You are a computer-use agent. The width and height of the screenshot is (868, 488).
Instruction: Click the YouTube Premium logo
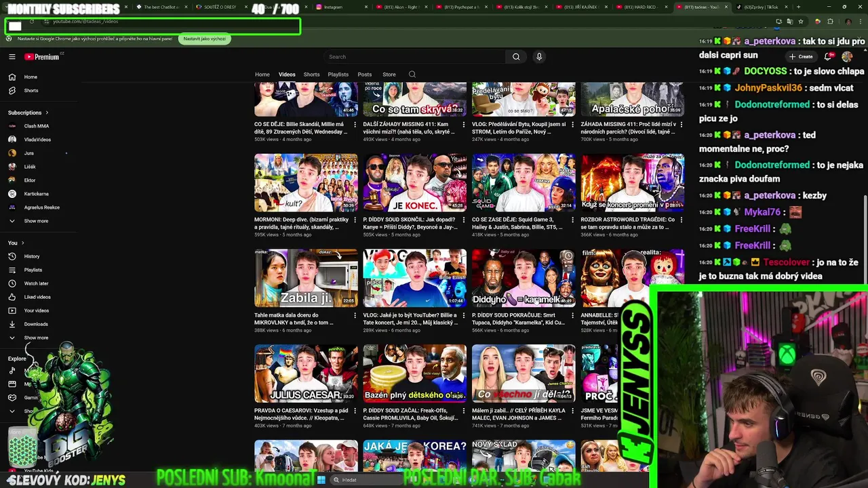click(42, 57)
